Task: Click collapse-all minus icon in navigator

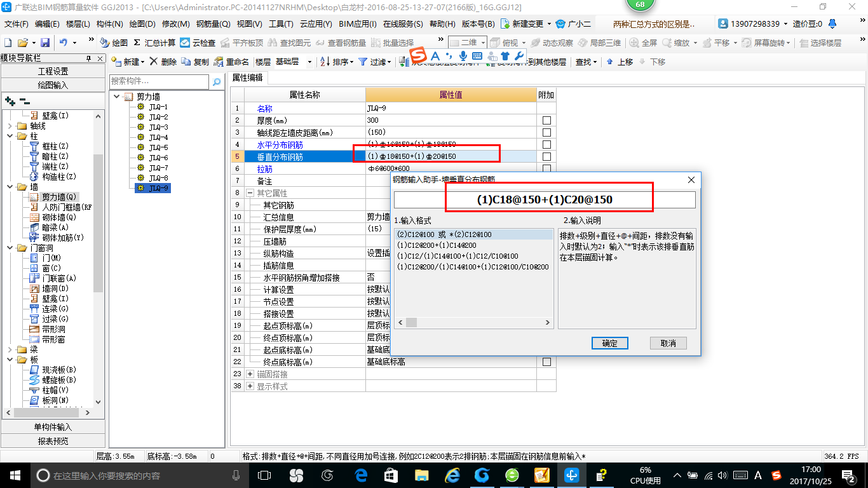Action: tap(25, 101)
